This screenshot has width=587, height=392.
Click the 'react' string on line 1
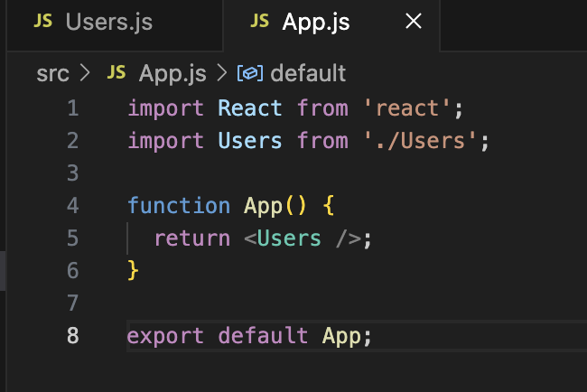click(407, 108)
